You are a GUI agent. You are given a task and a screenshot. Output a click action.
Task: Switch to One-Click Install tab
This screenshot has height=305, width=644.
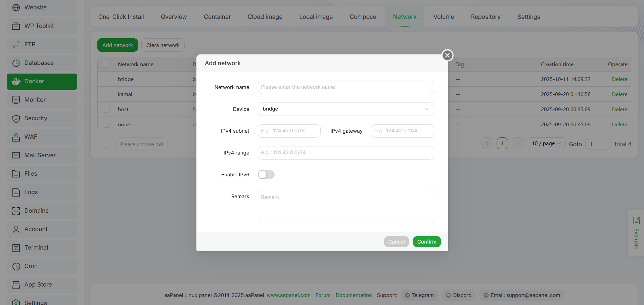121,17
